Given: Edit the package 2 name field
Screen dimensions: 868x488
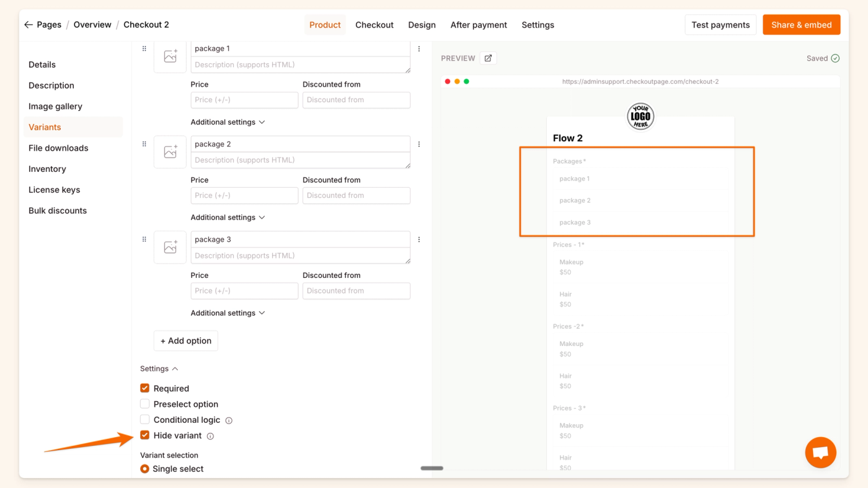Looking at the screenshot, I should pyautogui.click(x=301, y=144).
